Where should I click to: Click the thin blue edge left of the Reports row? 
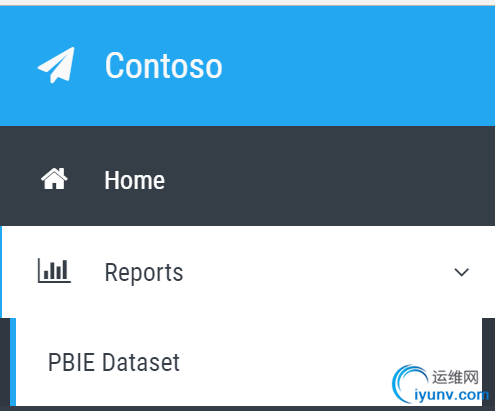click(1, 272)
